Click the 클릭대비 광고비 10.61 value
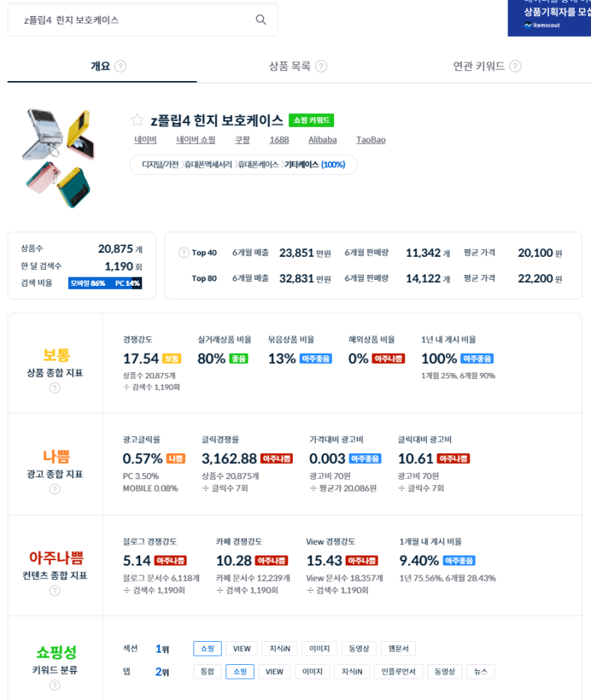This screenshot has height=700, width=591. coord(415,459)
